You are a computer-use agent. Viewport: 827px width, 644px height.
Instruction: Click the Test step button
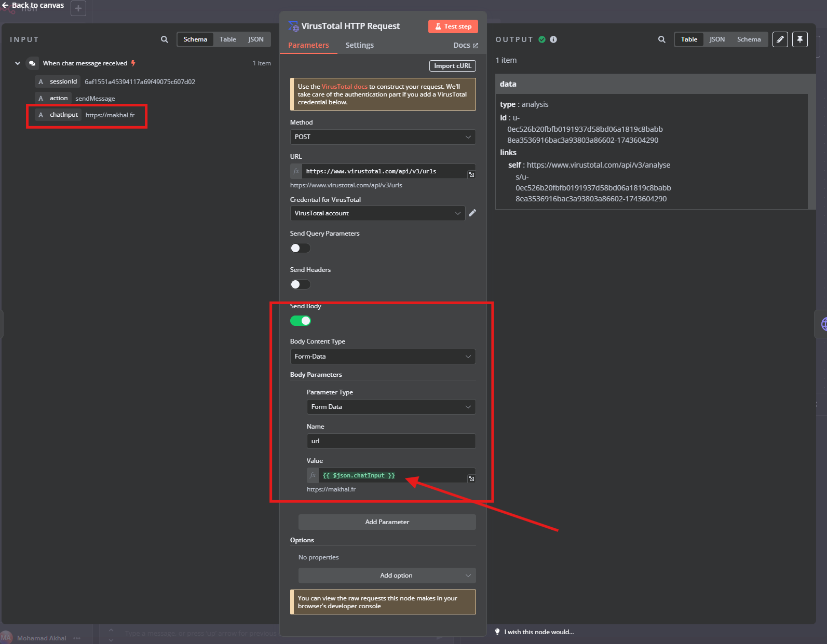[x=453, y=26]
